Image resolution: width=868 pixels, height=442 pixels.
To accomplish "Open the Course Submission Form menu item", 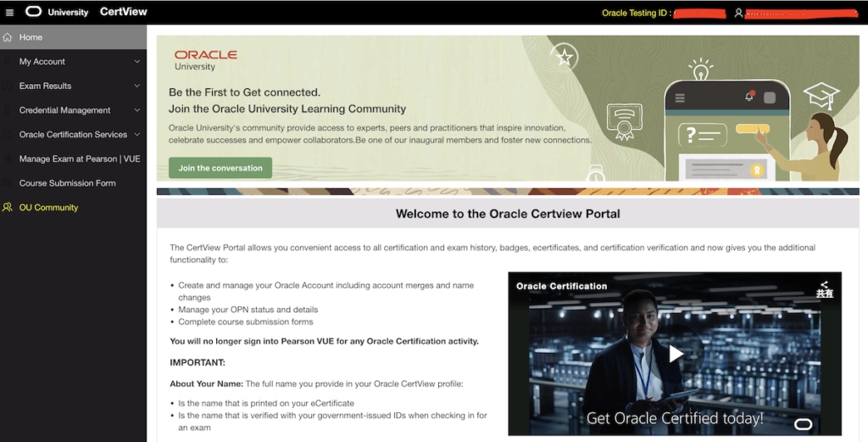I will pos(67,183).
